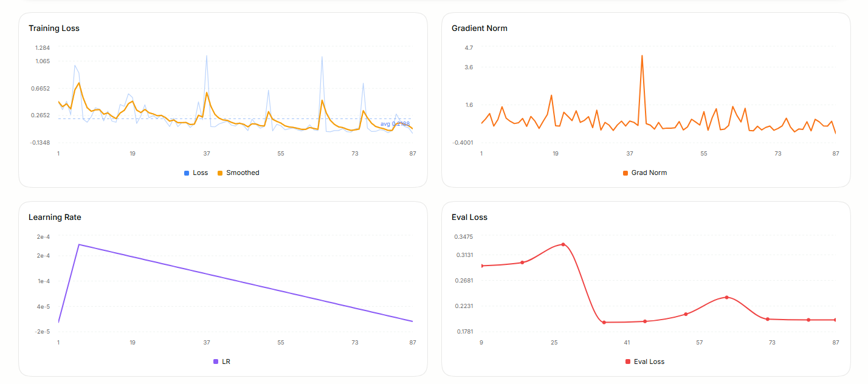The image size is (868, 384).
Task: Select the highest peak on Eval Loss curve
Action: (x=563, y=244)
